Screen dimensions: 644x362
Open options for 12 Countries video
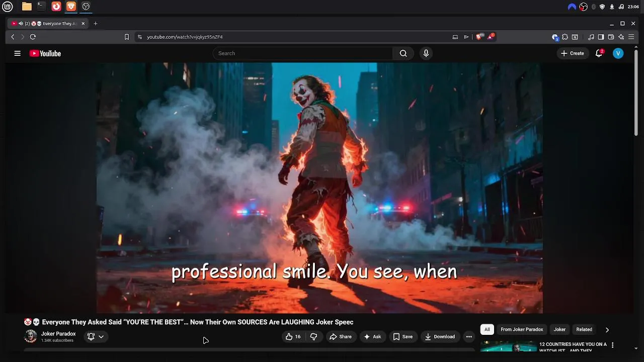pos(612,345)
